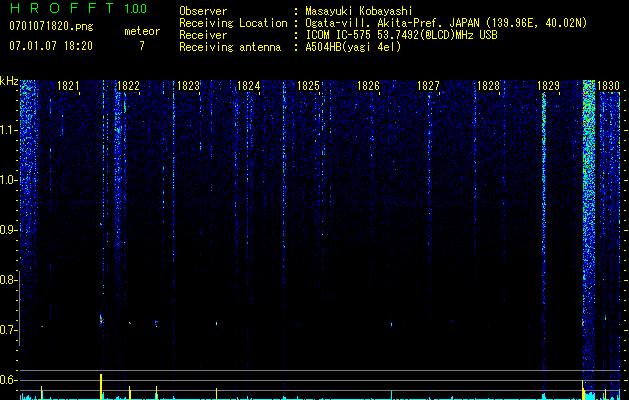
Task: Click the date stamp 07.01.07 18:20
Action: point(51,46)
